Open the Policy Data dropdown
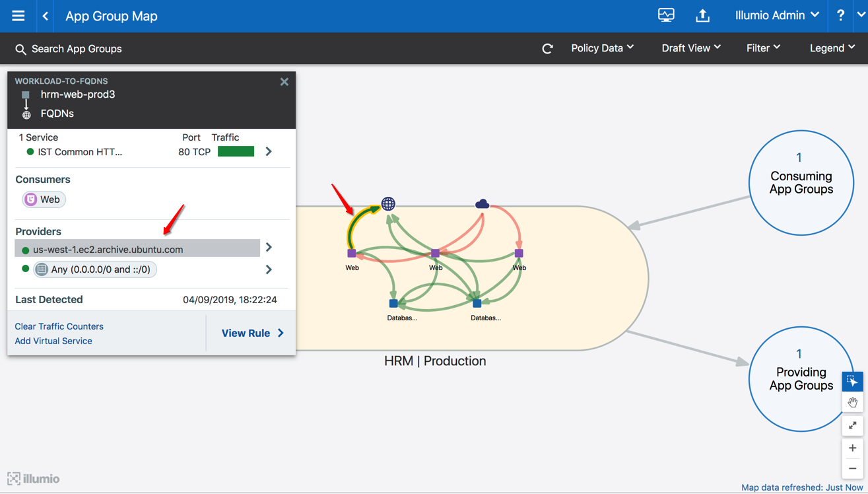This screenshot has width=868, height=494. click(x=602, y=48)
